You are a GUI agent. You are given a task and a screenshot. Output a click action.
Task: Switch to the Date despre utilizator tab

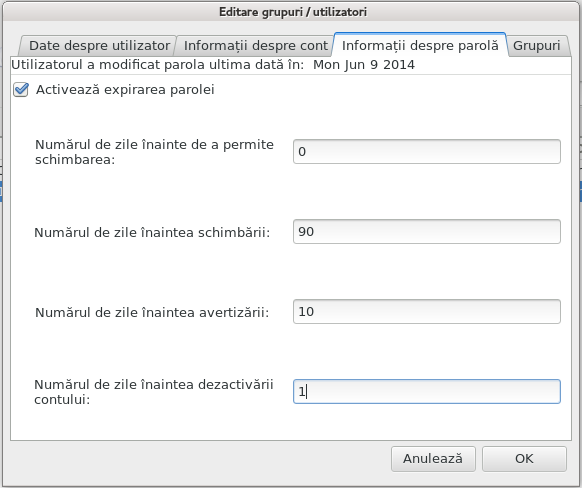(x=99, y=46)
